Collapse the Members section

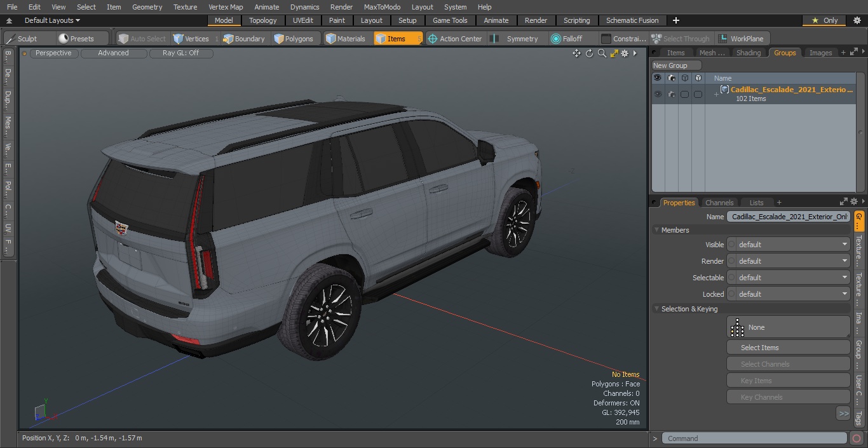(x=656, y=230)
